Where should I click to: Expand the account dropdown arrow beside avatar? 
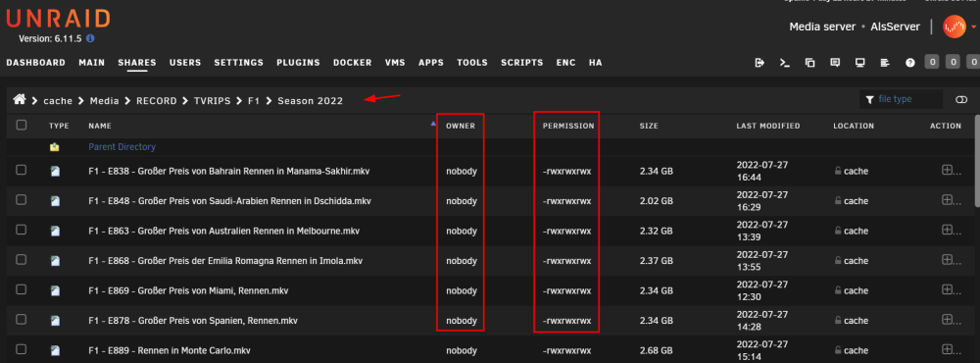pos(973,26)
